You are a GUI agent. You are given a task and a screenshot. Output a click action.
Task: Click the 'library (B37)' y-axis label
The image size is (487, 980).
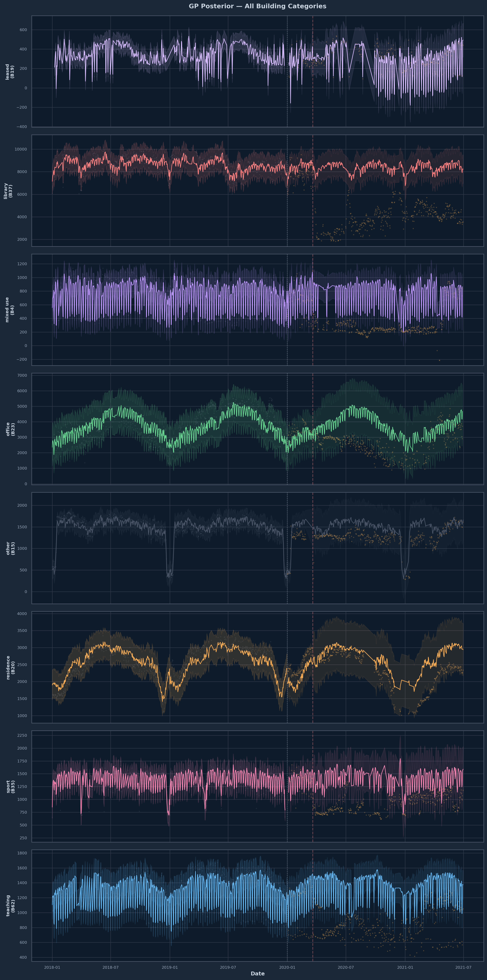[x=8, y=191]
